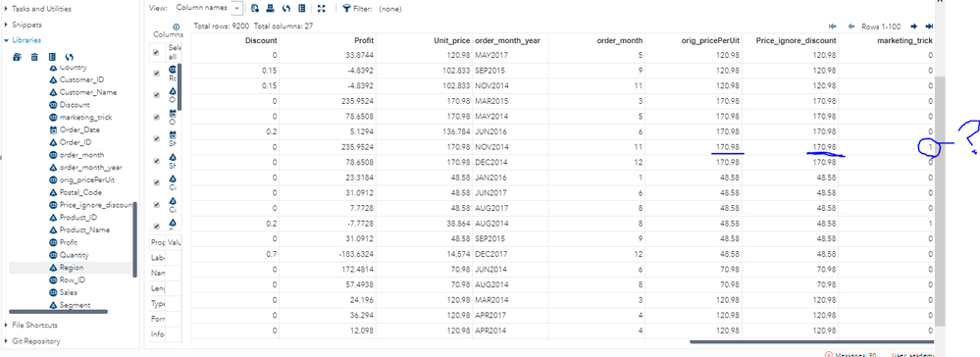Select order_month in the library tree

coord(81,155)
